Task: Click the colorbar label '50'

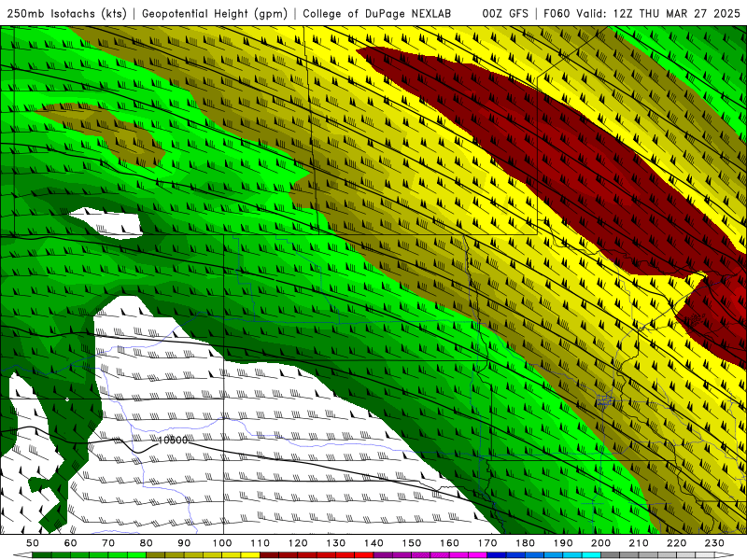Action: point(33,543)
